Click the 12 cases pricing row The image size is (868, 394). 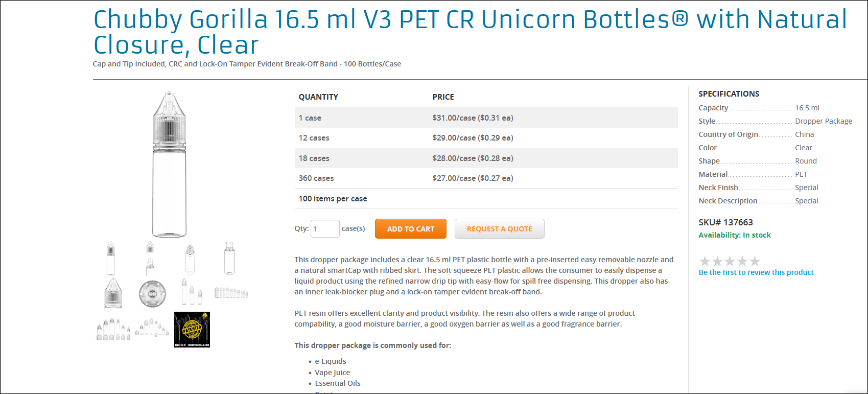point(486,138)
